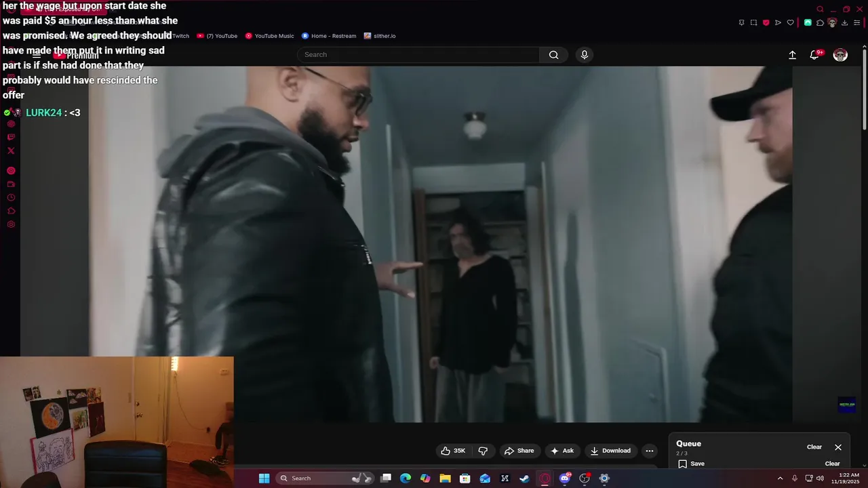Click the browser tab search magnifier icon
Image resolution: width=868 pixels, height=488 pixels.
coord(820,9)
